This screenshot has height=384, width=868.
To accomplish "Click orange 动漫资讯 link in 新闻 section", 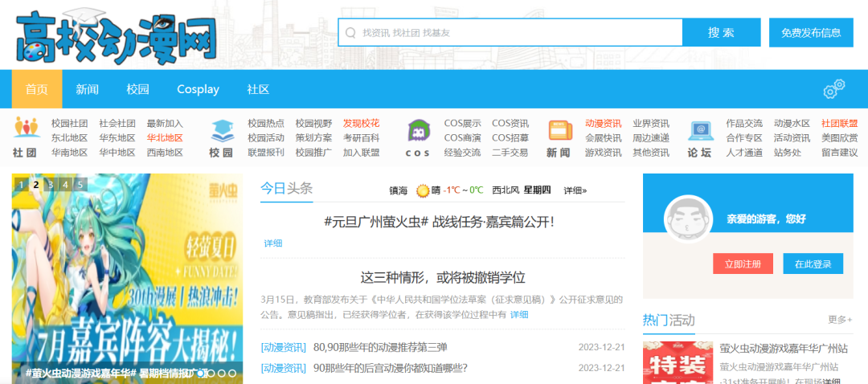I will [x=604, y=124].
